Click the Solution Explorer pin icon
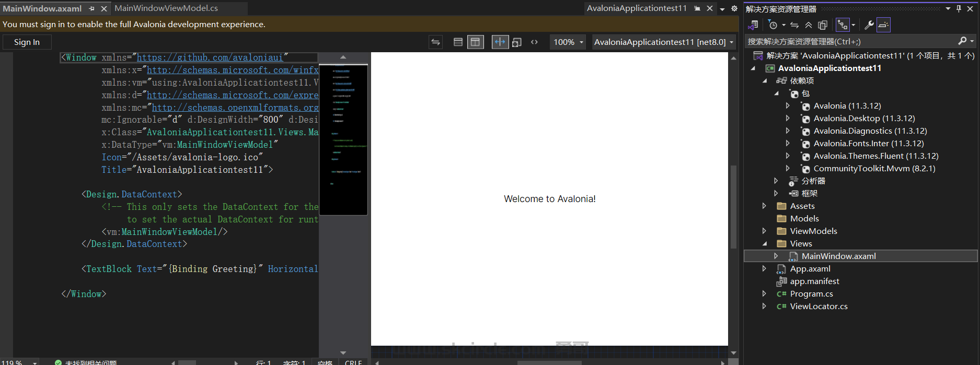Viewport: 980px width, 365px height. tap(959, 9)
